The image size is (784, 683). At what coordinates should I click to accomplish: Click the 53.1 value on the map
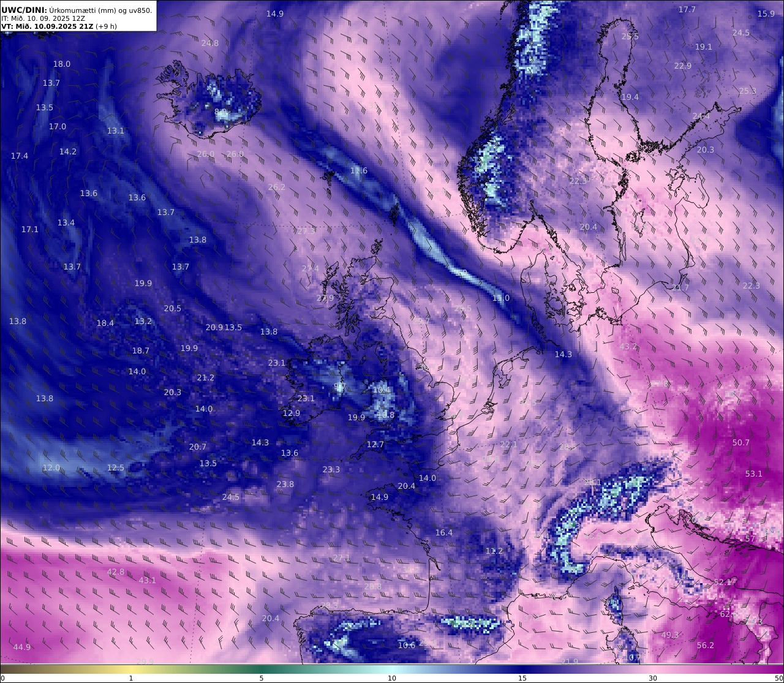754,474
